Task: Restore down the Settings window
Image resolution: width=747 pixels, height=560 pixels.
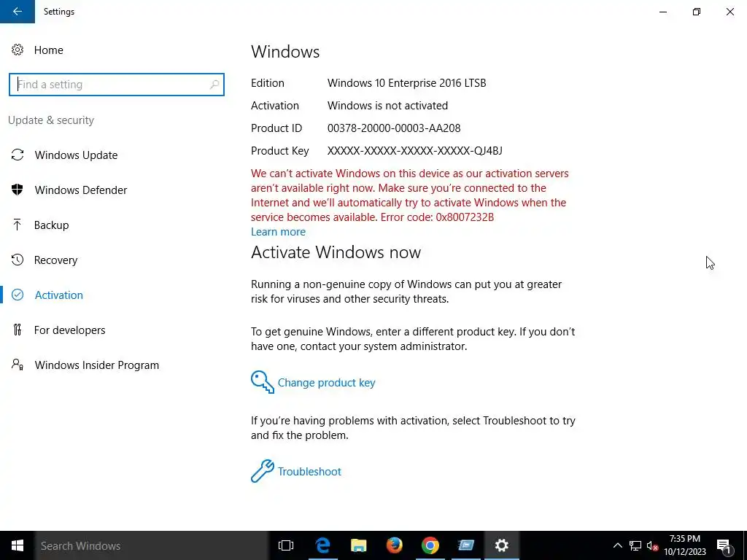Action: pyautogui.click(x=697, y=12)
